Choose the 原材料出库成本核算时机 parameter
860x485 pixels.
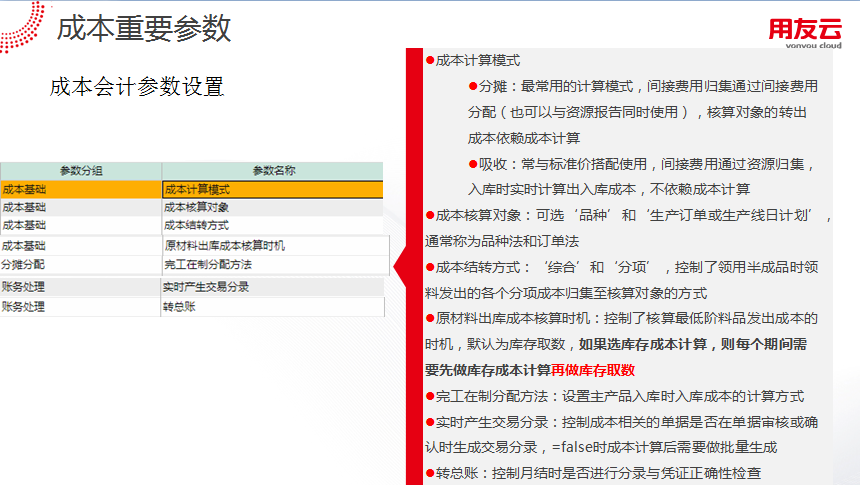272,246
